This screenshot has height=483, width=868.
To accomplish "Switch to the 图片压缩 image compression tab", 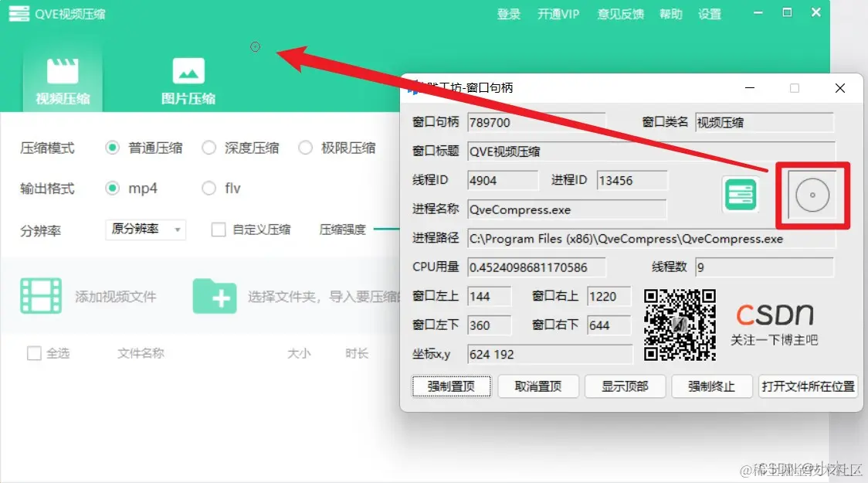I will coord(188,81).
